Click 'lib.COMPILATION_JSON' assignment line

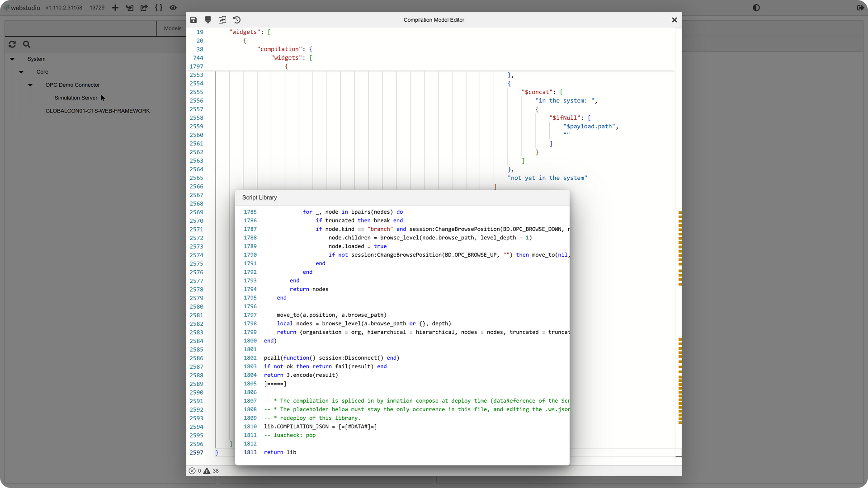(x=321, y=427)
